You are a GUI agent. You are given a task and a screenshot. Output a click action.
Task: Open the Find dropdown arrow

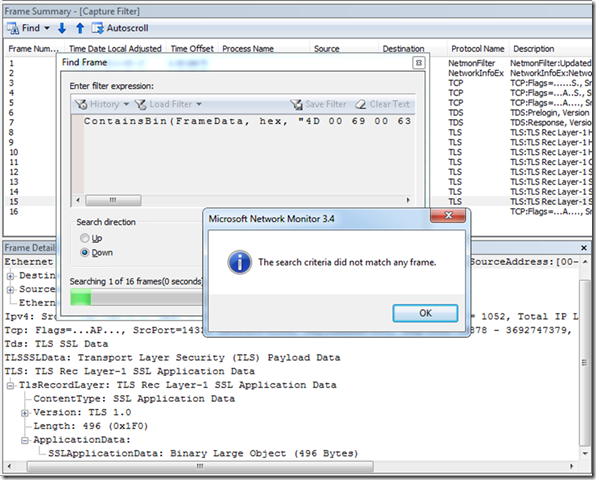[x=47, y=28]
